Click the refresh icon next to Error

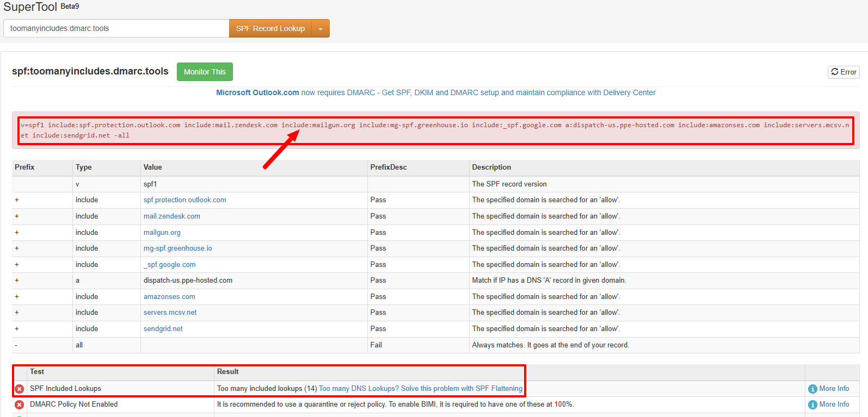coord(835,72)
